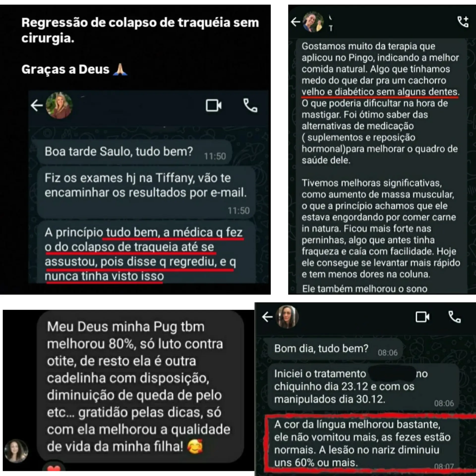Select 'Fiz os exames hj na Tiffany' message
476x476 pixels.
point(146,193)
